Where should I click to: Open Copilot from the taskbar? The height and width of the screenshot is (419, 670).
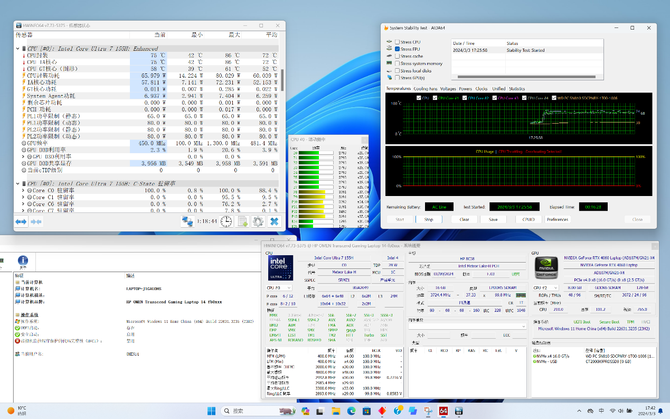(x=305, y=411)
